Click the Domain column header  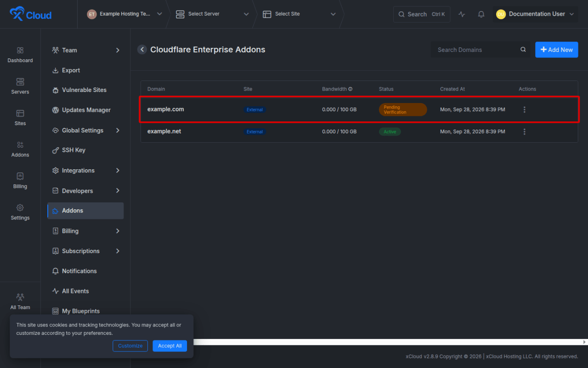156,89
